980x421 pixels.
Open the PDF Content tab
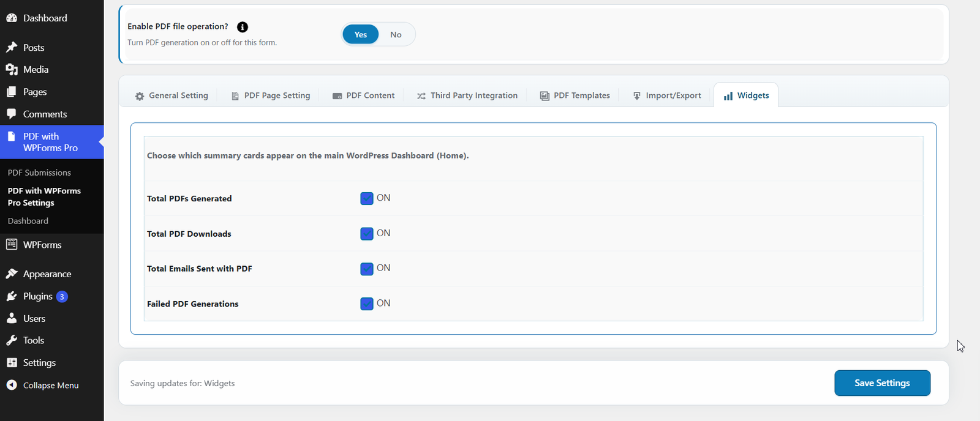coord(364,95)
